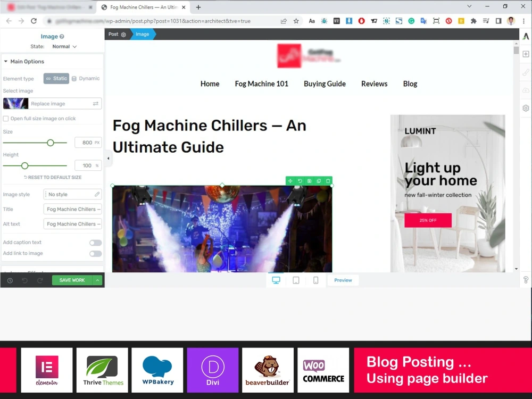Image resolution: width=532 pixels, height=399 pixels.
Task: Switch to mobile preview mode
Action: [x=315, y=280]
